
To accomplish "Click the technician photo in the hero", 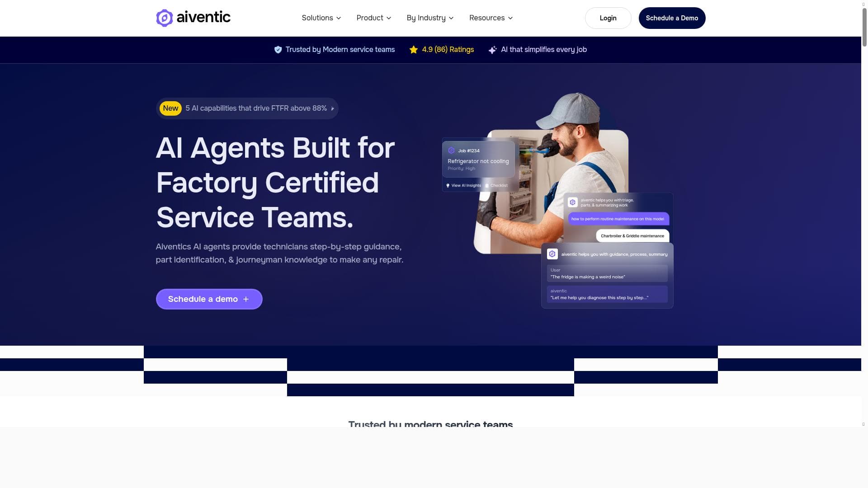I will pyautogui.click(x=552, y=174).
